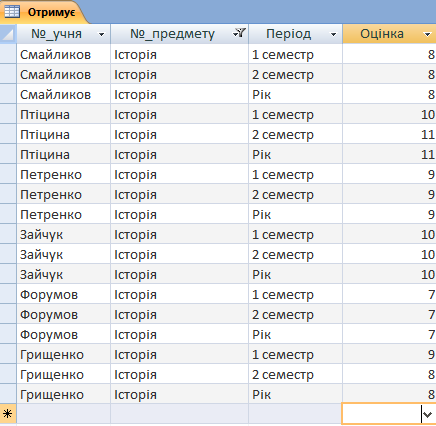Click the empty №_предмету cell in the new row

coord(179,414)
